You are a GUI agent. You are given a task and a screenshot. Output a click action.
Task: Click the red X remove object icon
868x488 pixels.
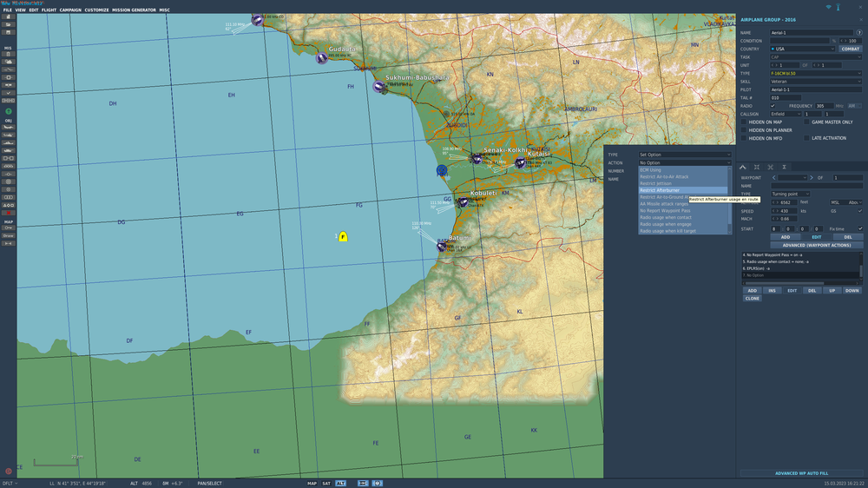(8, 213)
